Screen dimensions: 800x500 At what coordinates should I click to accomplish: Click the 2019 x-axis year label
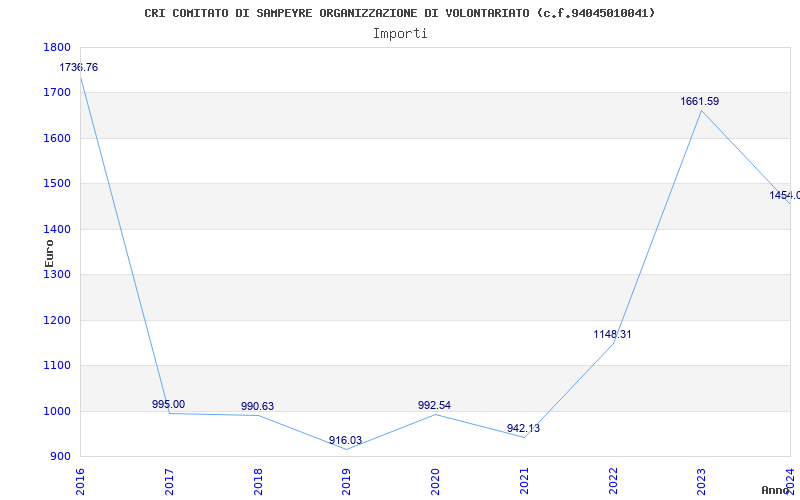click(x=346, y=482)
